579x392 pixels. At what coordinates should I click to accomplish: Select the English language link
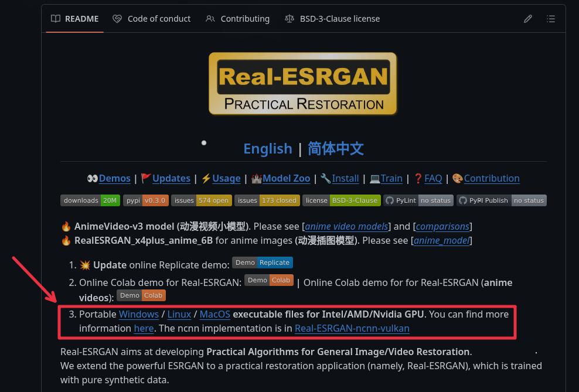(x=268, y=149)
